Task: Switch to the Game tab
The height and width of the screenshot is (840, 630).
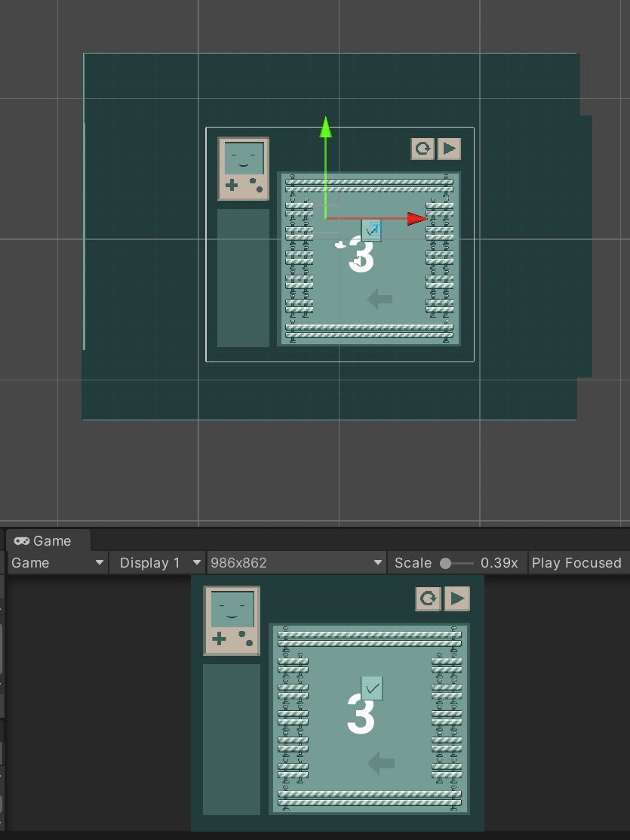Action: tap(48, 540)
